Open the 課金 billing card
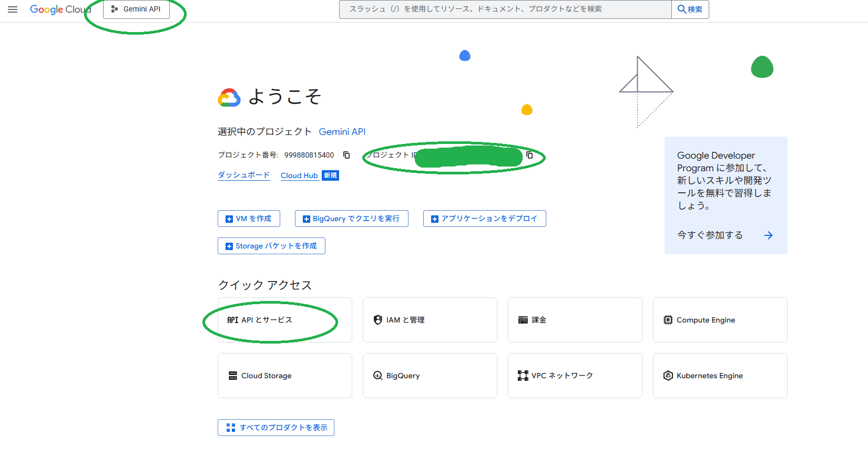 click(575, 320)
